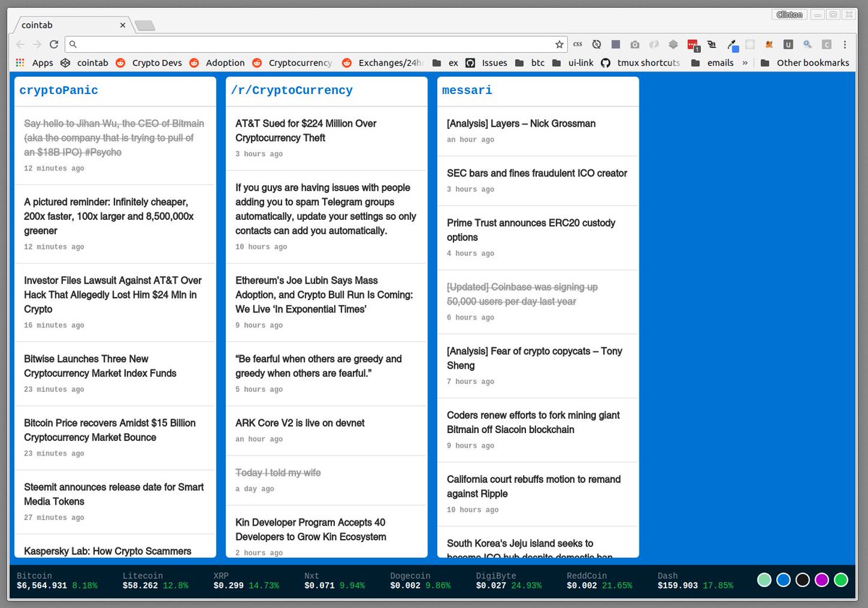Open the Cryptocurrency bookmark
Image resolution: width=868 pixels, height=608 pixels.
click(x=292, y=63)
